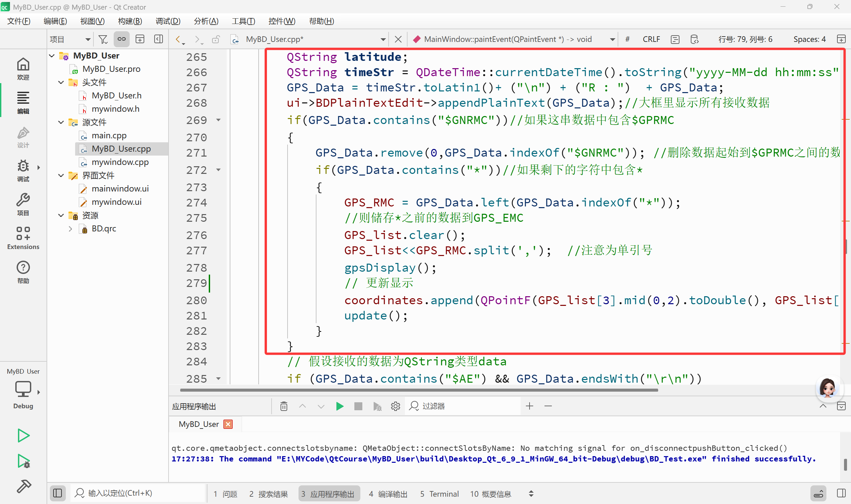Toggle left sidebar visibility button
Screen dimensions: 851x504
point(58,493)
